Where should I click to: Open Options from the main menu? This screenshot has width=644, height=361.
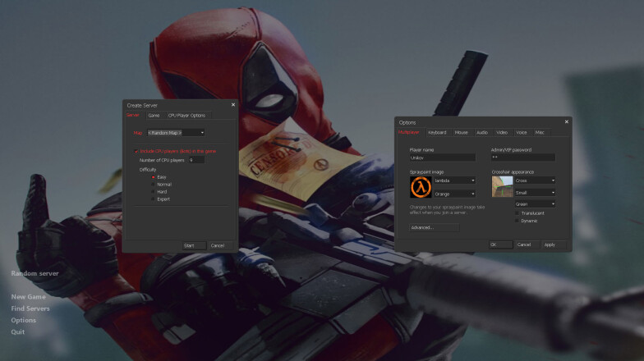[x=23, y=320]
